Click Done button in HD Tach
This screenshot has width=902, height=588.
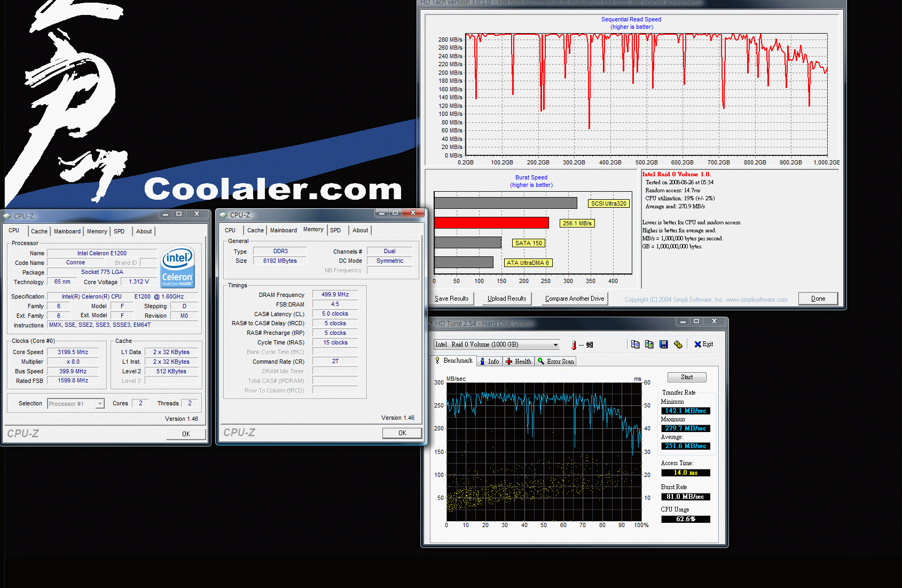pos(818,299)
